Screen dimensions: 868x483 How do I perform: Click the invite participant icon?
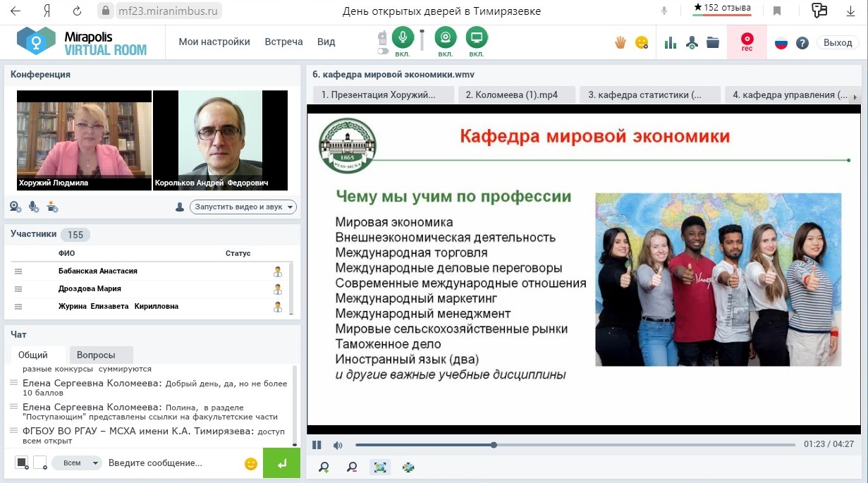click(x=692, y=42)
